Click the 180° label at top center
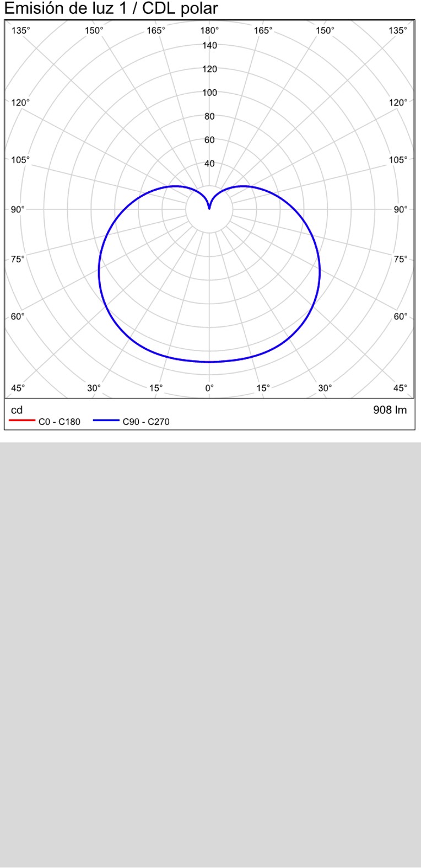The height and width of the screenshot is (868, 421). click(x=209, y=31)
